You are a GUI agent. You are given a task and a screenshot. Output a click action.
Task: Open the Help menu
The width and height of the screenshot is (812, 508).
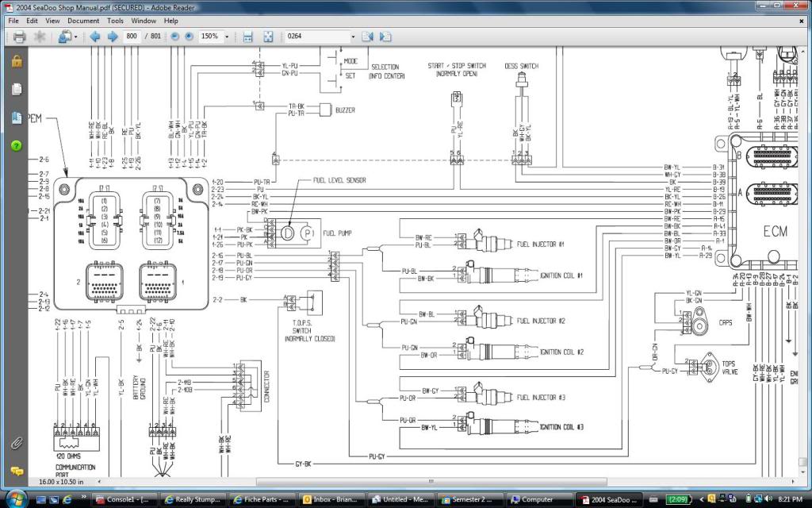point(171,21)
